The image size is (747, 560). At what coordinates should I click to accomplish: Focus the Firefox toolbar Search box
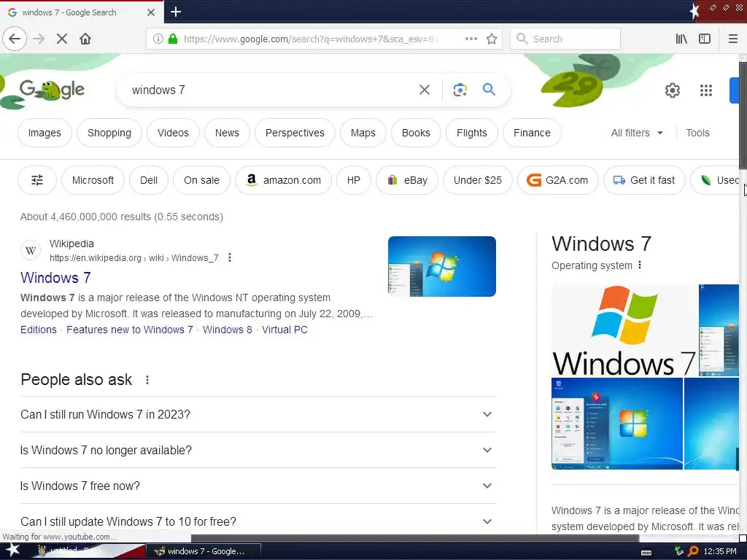565,39
